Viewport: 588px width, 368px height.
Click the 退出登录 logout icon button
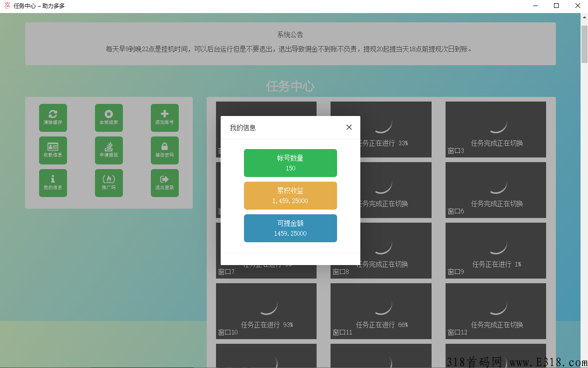[164, 183]
